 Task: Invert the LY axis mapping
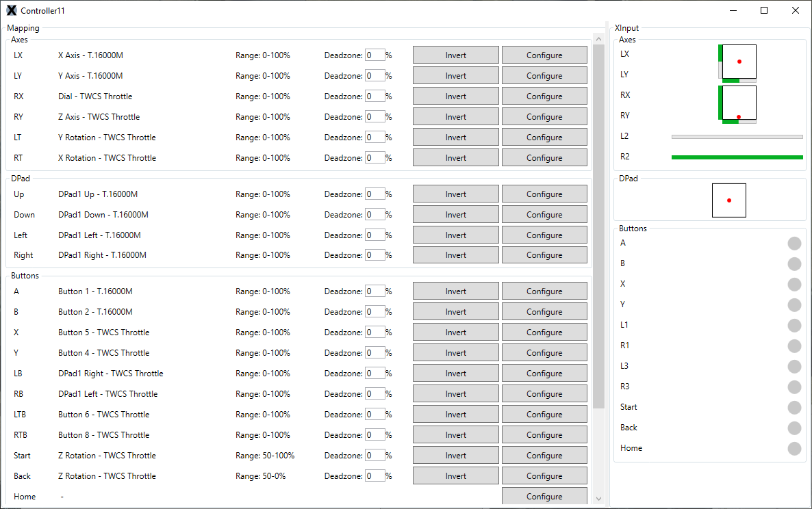point(456,75)
